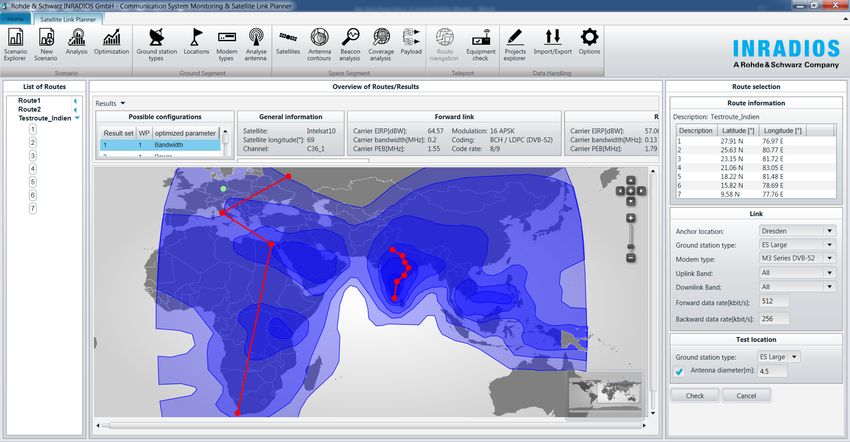Open the Satellites tool

pos(288,42)
